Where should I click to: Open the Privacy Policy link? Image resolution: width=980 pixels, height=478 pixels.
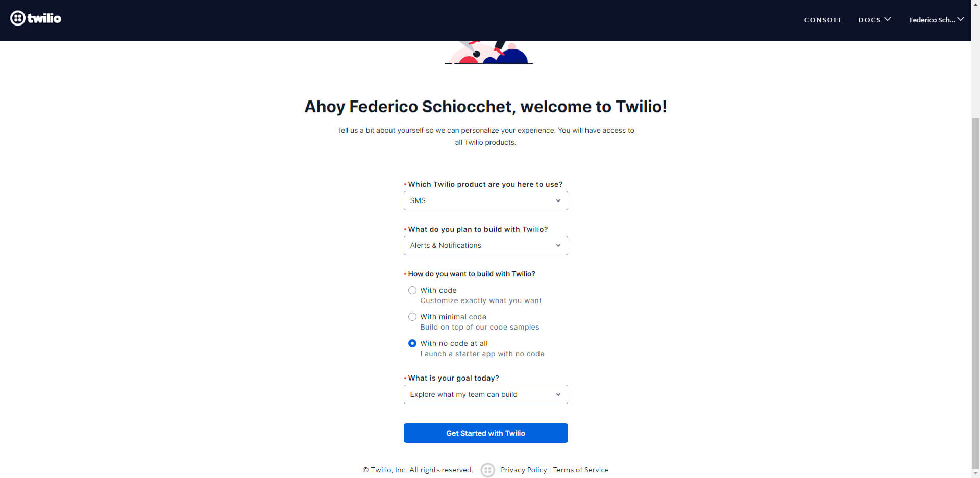pyautogui.click(x=523, y=470)
